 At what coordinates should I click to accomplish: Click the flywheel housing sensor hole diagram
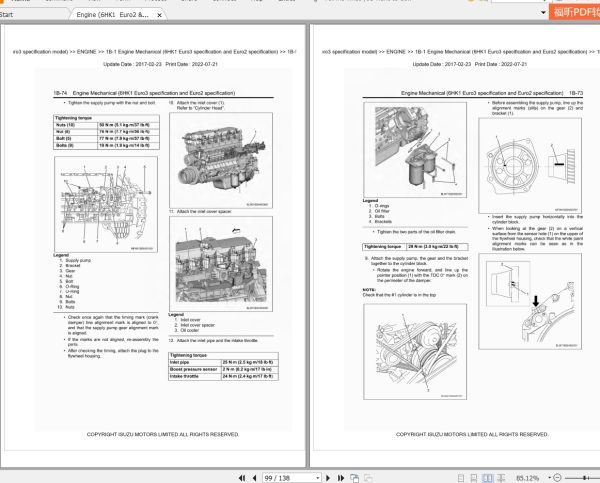click(x=530, y=301)
